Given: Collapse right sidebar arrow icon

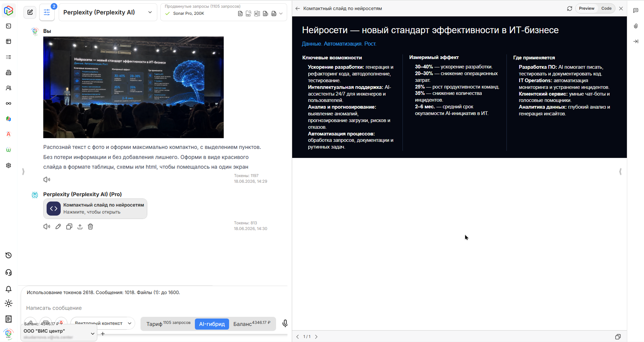Looking at the screenshot, I should click(636, 42).
